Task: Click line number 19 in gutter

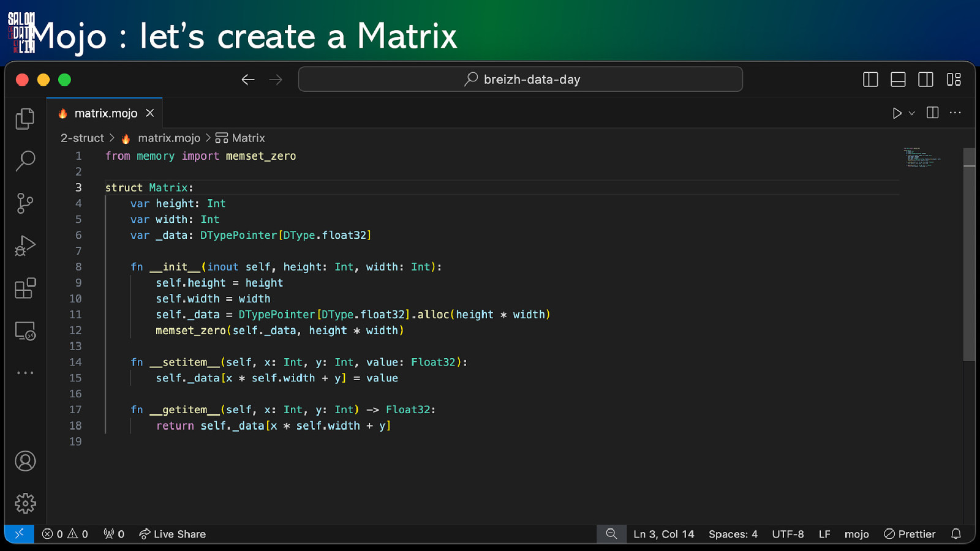Action: point(75,441)
